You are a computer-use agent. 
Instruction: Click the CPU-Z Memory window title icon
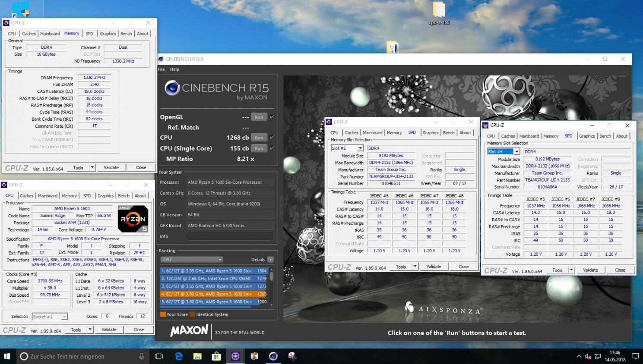point(6,23)
